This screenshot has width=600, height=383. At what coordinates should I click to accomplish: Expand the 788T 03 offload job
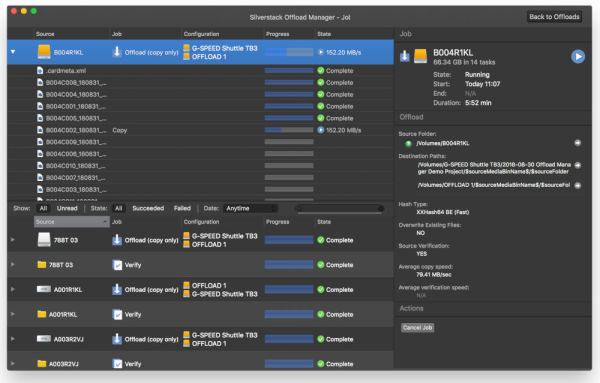[13, 240]
